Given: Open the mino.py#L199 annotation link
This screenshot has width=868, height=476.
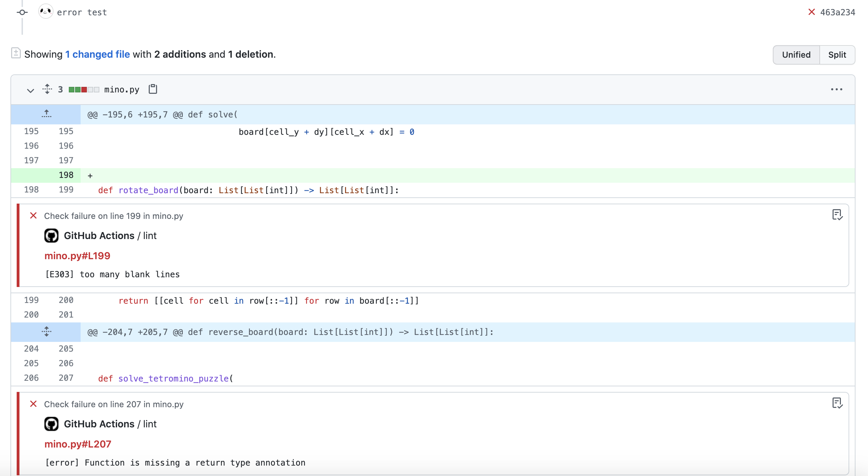Looking at the screenshot, I should 77,256.
